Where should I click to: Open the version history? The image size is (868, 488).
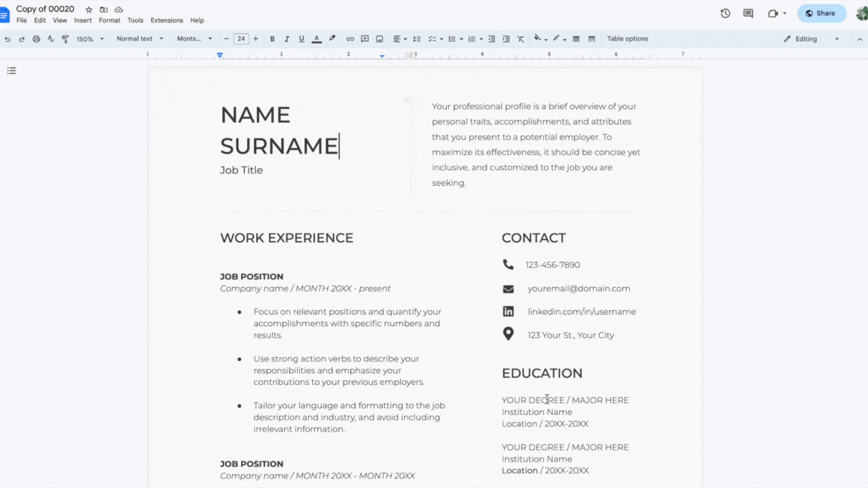click(725, 14)
